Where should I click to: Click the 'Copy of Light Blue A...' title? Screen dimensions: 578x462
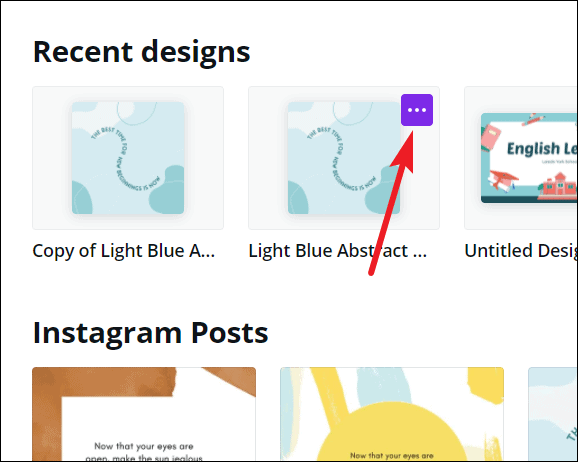pos(124,251)
